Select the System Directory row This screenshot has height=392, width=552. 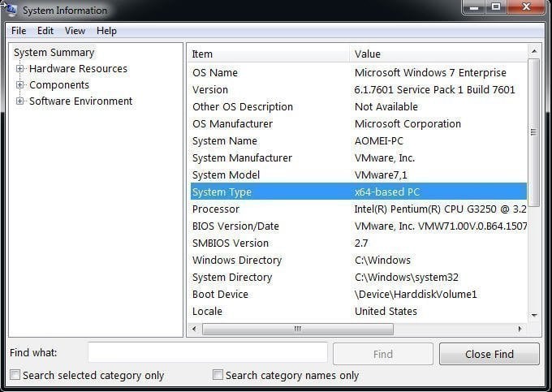click(358, 278)
